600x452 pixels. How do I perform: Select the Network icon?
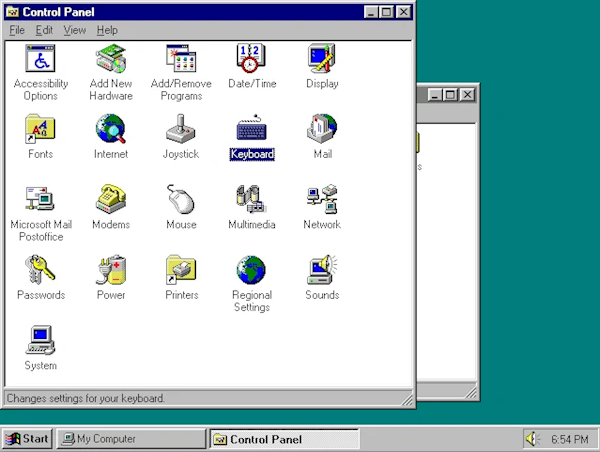click(x=322, y=199)
